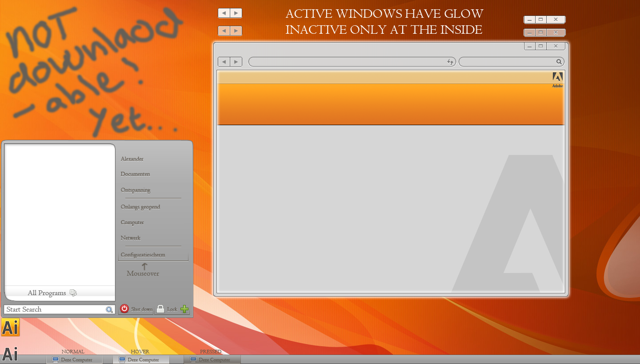Click the red power icon beside Shut down

[124, 309]
